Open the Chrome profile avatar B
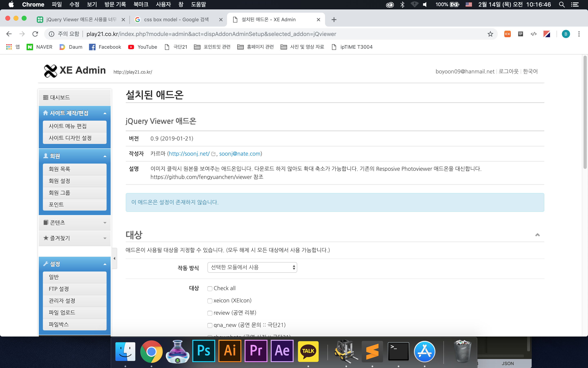Screen dimensions: 588x368 [x=566, y=34]
